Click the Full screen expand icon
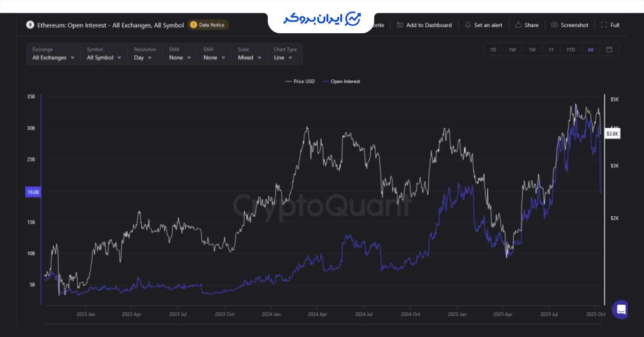This screenshot has height=337, width=644. 604,25
